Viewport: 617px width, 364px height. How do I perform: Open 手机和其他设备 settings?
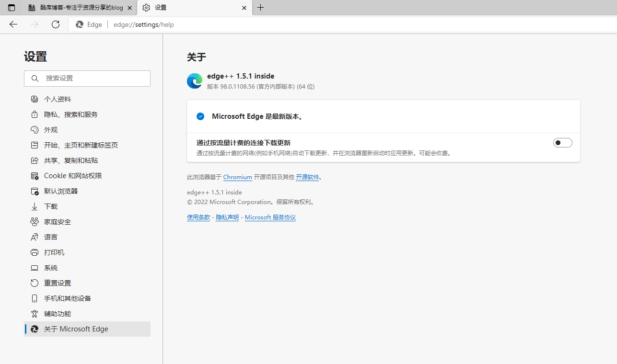(x=67, y=298)
